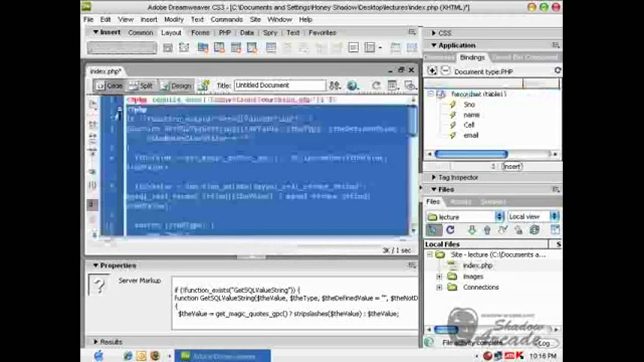Screen dimensions: 644x362
Task: Open the Site menu
Action: [255, 20]
